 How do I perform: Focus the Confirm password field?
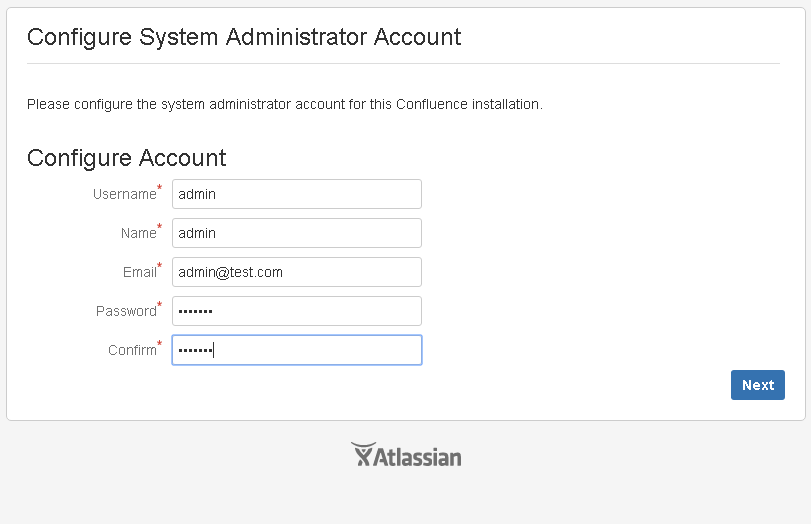point(297,350)
